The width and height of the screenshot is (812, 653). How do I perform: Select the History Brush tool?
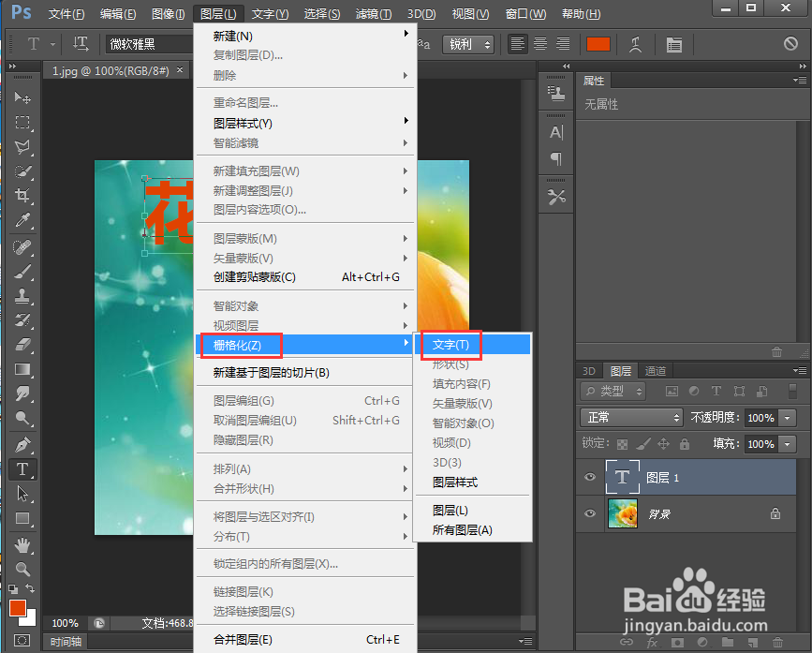(22, 320)
